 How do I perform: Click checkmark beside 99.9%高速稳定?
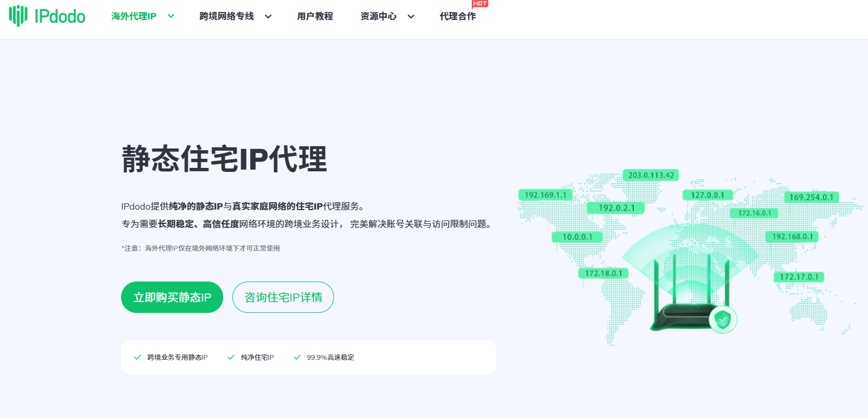(x=297, y=357)
